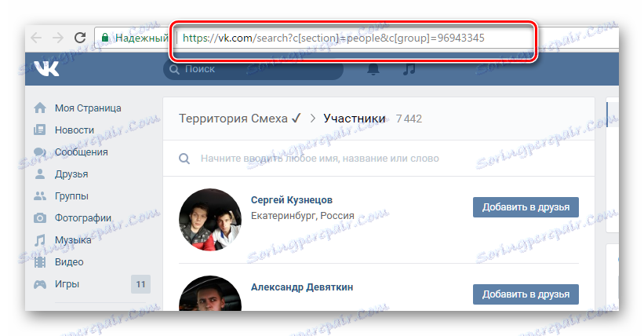Open Видео in the sidebar

click(69, 262)
